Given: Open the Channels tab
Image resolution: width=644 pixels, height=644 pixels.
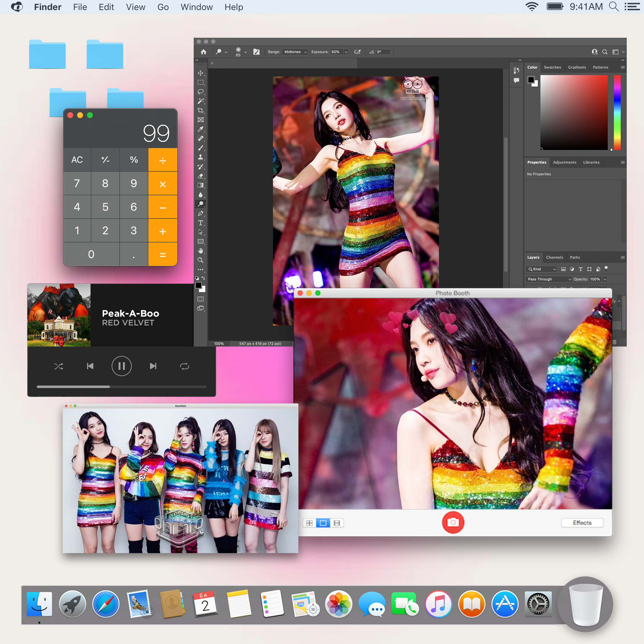Looking at the screenshot, I should 554,257.
